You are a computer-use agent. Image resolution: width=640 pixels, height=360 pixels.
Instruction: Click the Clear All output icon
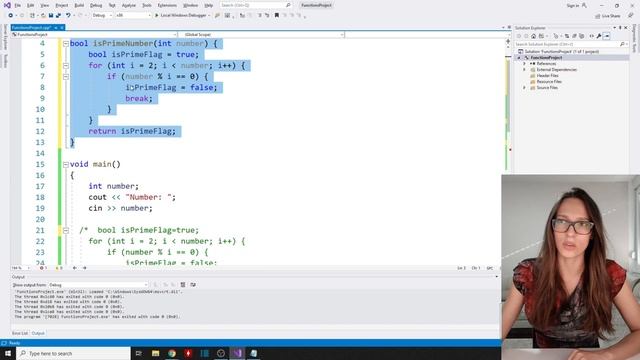click(x=183, y=285)
